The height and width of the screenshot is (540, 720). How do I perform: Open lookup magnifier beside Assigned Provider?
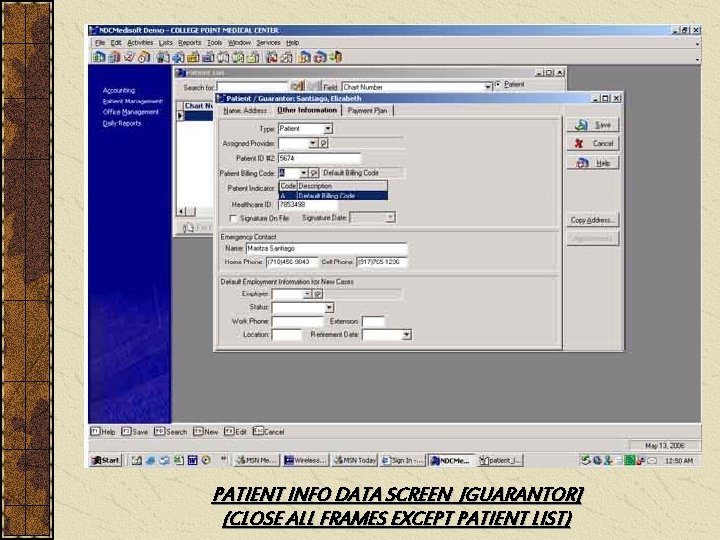[x=323, y=143]
